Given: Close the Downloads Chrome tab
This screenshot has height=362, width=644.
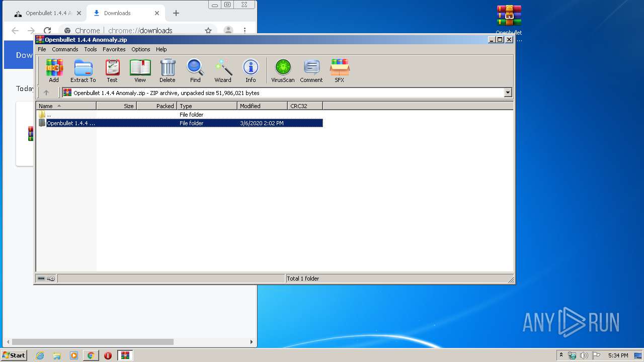Looking at the screenshot, I should point(157,13).
